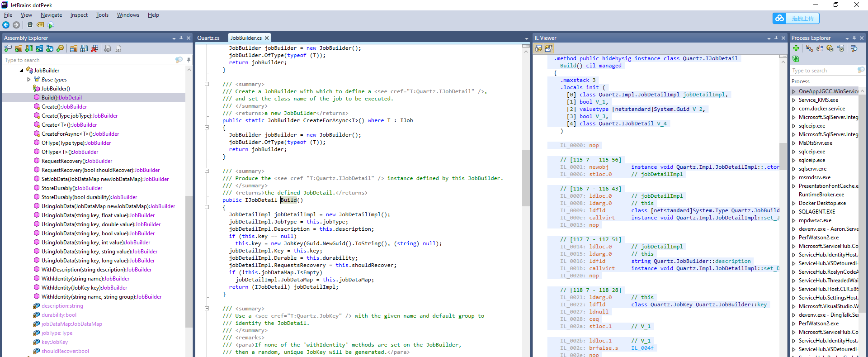
Task: Click the Build identifier in code editor
Action: click(289, 200)
